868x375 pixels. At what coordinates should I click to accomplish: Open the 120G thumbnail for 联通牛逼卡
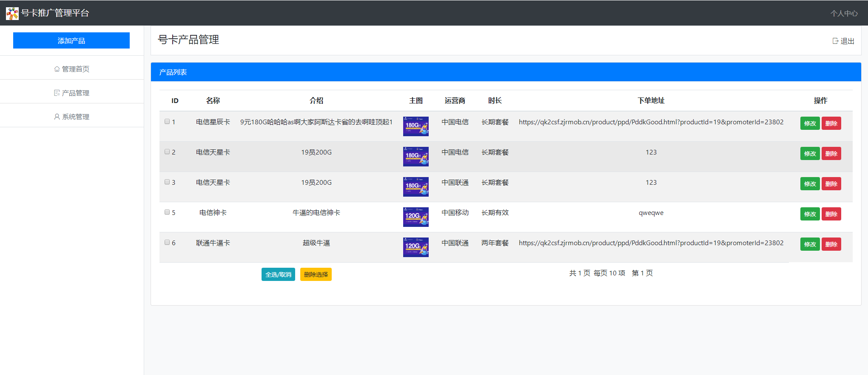(x=416, y=247)
